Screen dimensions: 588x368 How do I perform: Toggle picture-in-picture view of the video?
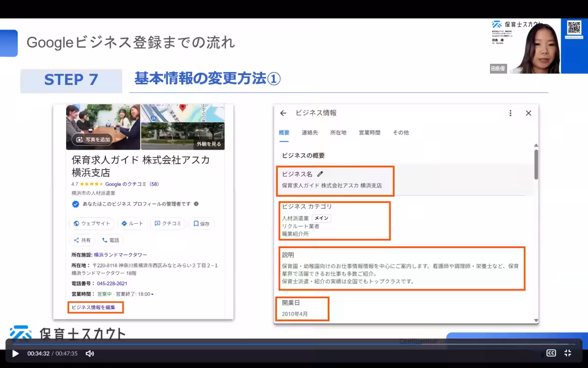[567, 353]
